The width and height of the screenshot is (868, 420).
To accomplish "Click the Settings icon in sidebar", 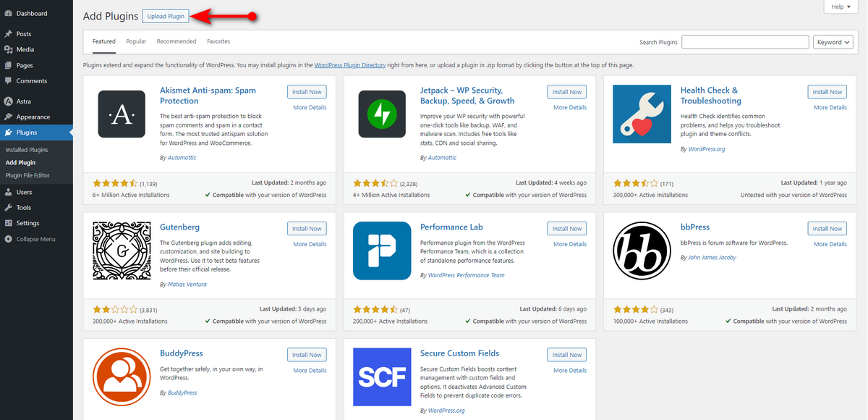I will [8, 223].
